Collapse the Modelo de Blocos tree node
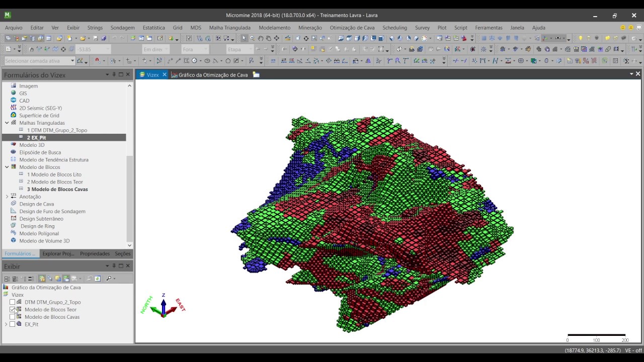The image size is (644, 362). [7, 167]
